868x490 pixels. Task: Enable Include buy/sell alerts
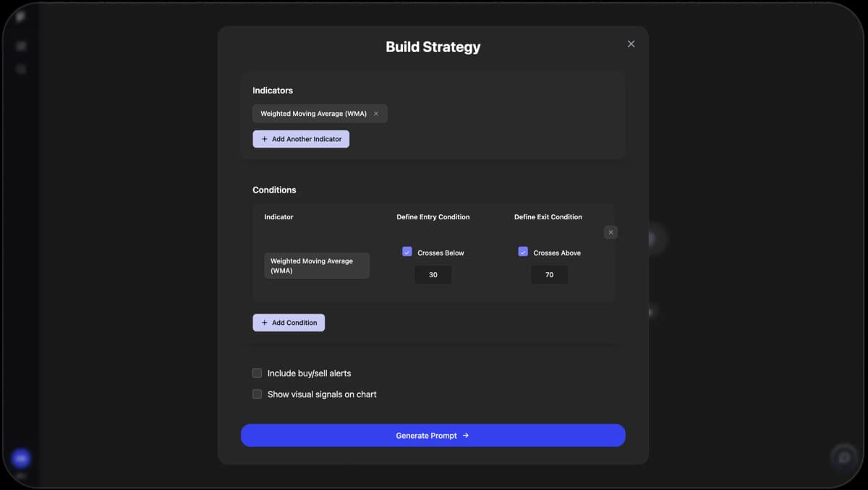(x=257, y=373)
